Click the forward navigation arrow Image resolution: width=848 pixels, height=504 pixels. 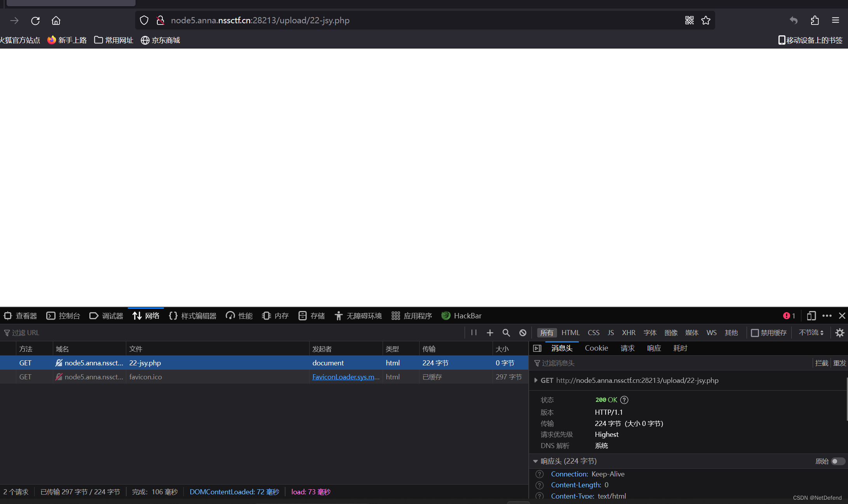tap(14, 21)
